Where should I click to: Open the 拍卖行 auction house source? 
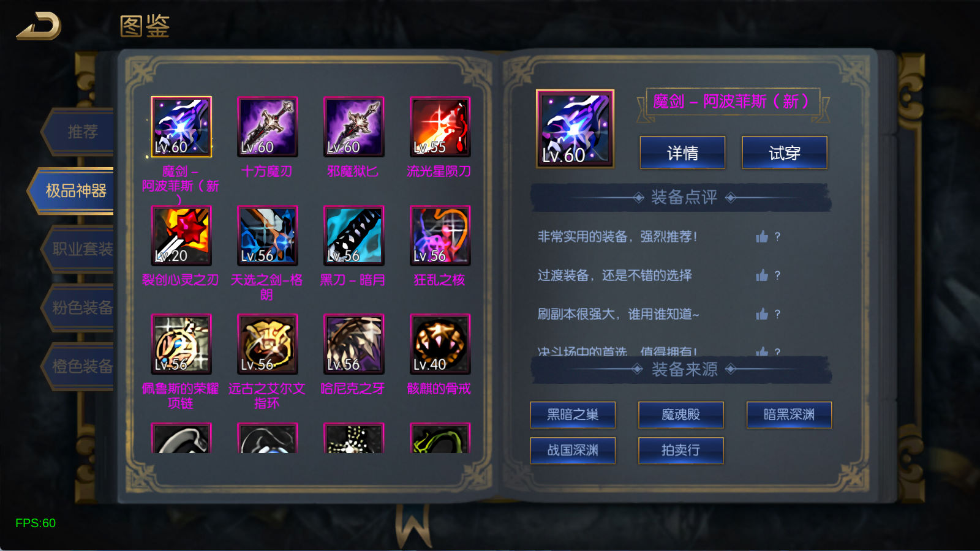coord(681,451)
